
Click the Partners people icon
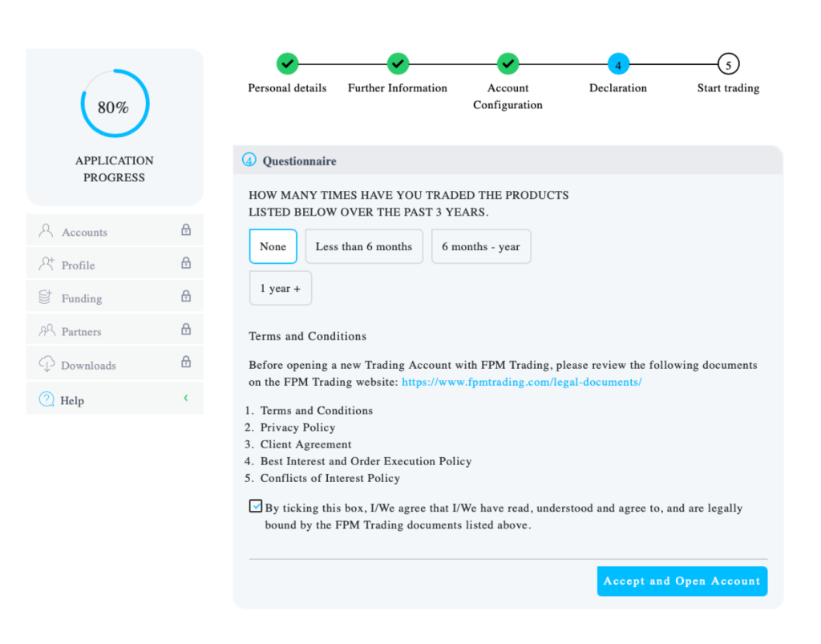47,330
